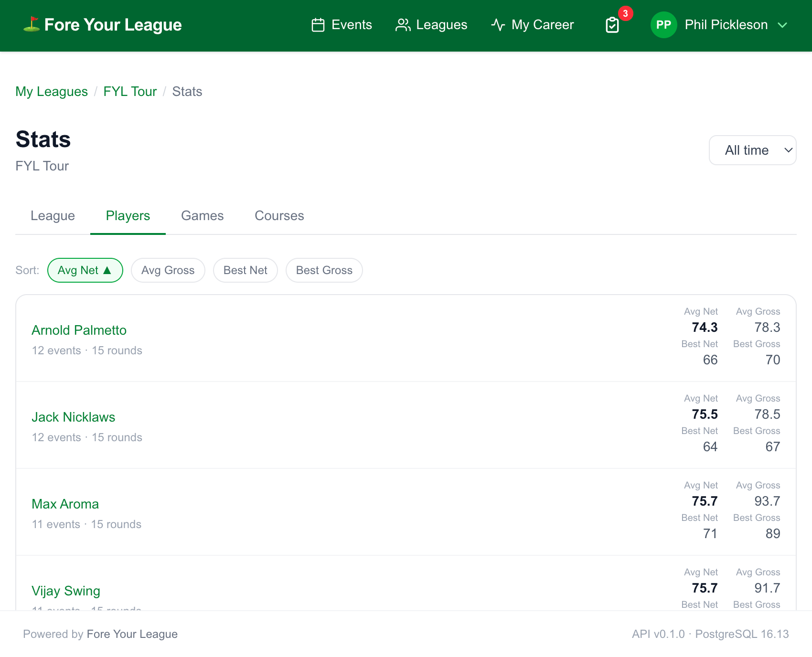812x657 pixels.
Task: Open the FYL Tour breadcrumb link
Action: pyautogui.click(x=130, y=92)
